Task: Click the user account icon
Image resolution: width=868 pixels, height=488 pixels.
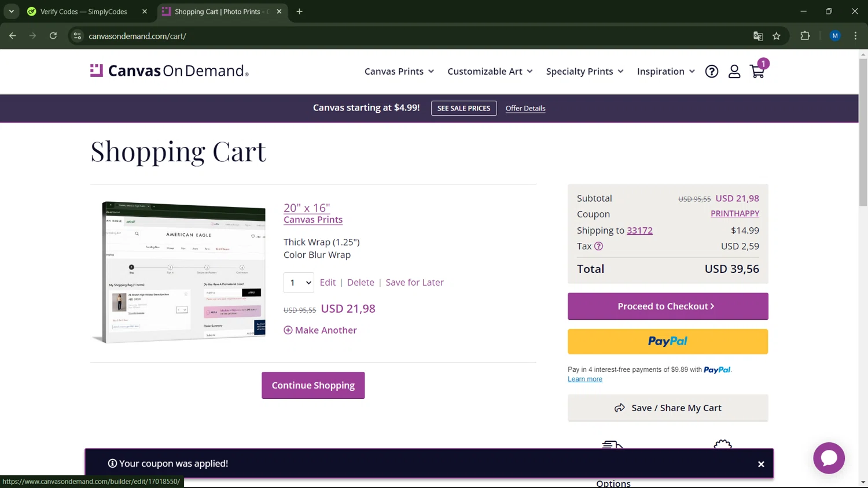Action: [734, 71]
